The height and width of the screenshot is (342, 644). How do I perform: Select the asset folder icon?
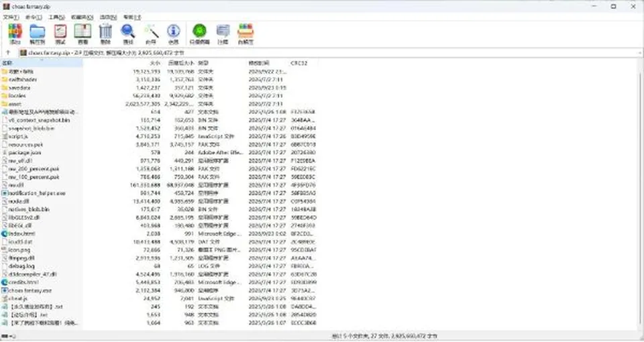coord(5,104)
